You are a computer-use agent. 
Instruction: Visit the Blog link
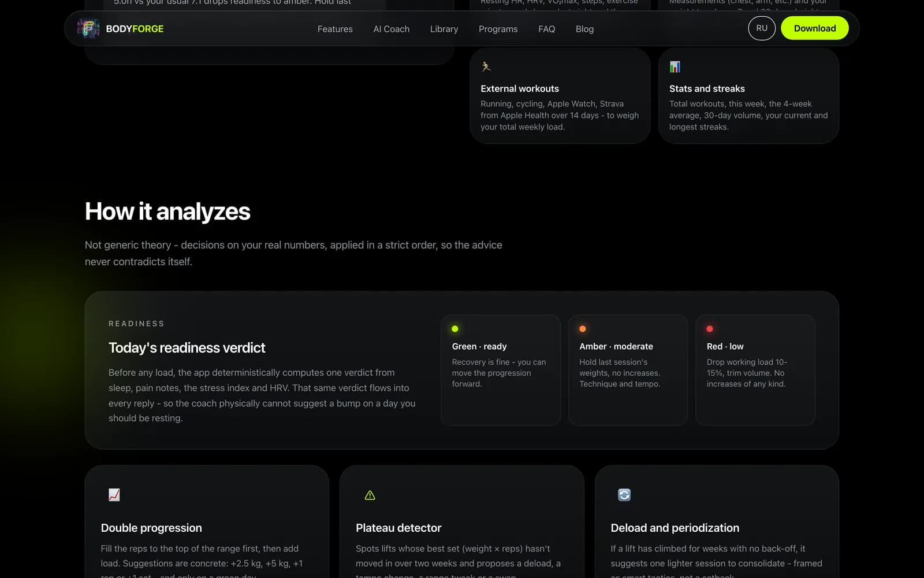point(584,29)
